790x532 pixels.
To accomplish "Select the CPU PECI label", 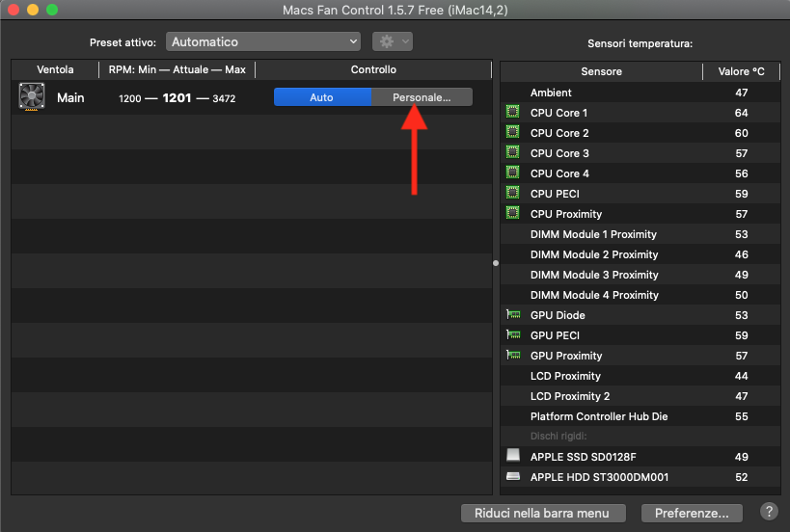I will 555,194.
